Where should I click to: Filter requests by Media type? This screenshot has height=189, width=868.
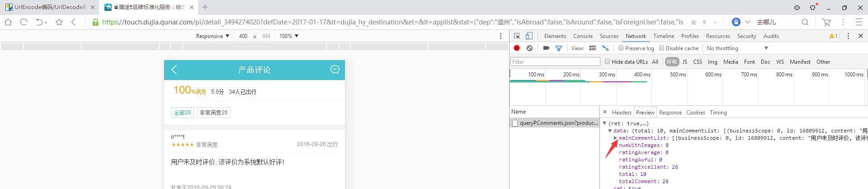pos(730,62)
